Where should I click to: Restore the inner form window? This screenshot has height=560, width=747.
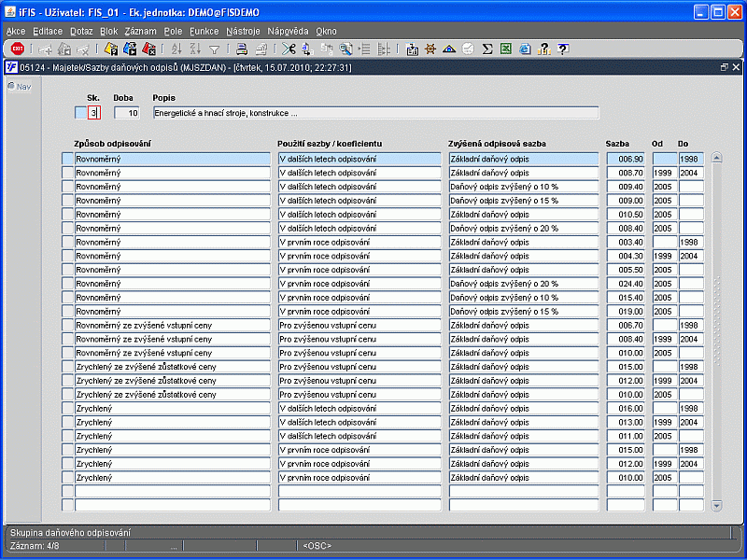[724, 67]
